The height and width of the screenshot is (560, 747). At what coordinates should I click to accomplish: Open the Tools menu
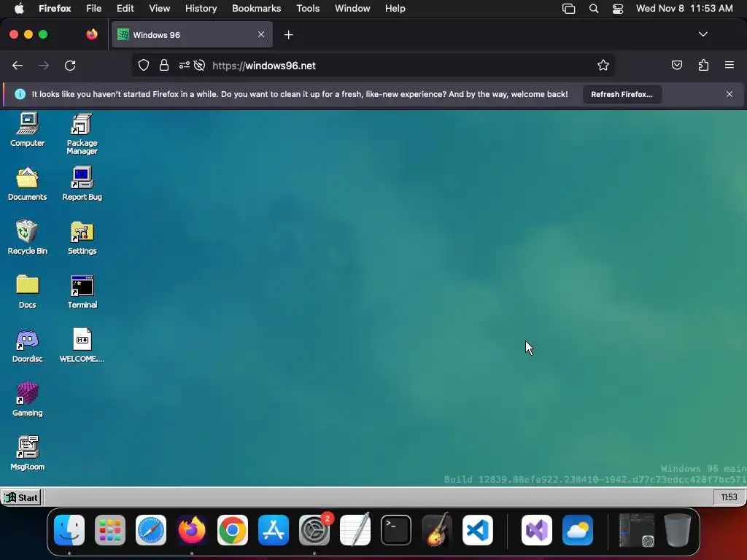(x=308, y=9)
